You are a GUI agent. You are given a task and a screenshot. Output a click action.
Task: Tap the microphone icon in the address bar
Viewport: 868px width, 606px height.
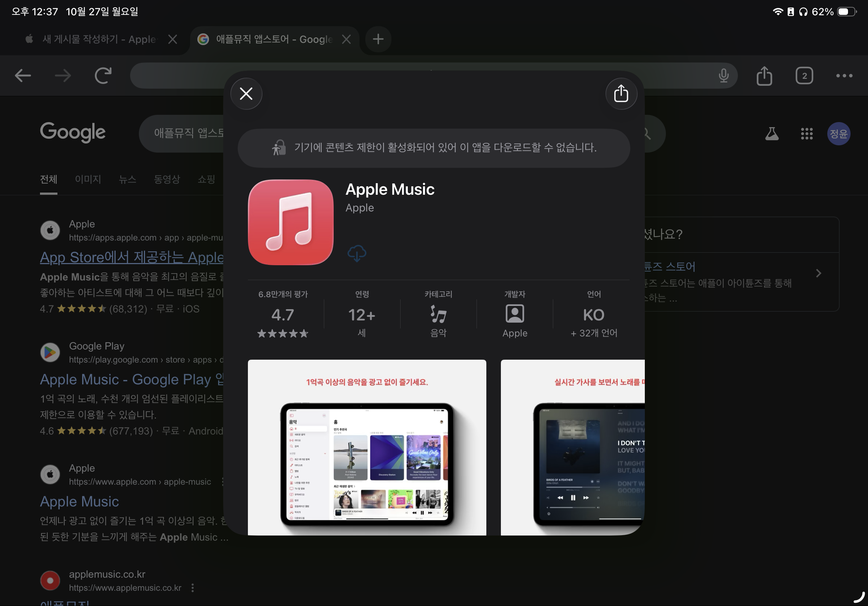(723, 76)
